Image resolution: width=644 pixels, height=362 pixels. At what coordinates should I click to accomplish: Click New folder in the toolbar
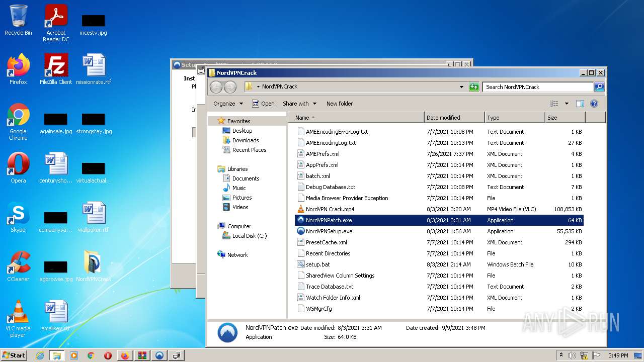(340, 104)
